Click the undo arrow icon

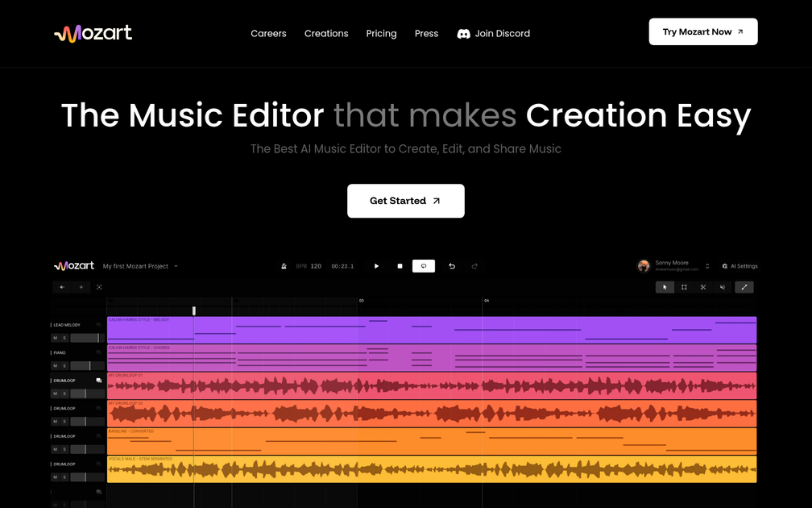(x=451, y=266)
